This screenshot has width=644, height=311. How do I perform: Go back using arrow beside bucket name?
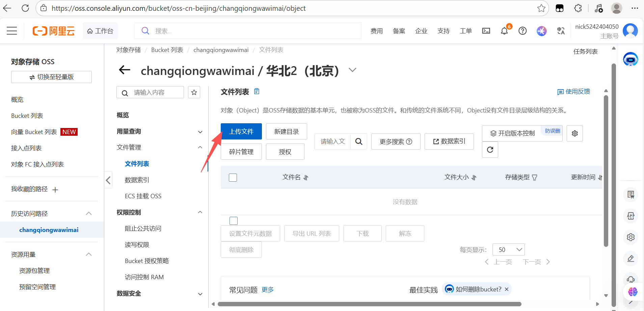pyautogui.click(x=125, y=70)
